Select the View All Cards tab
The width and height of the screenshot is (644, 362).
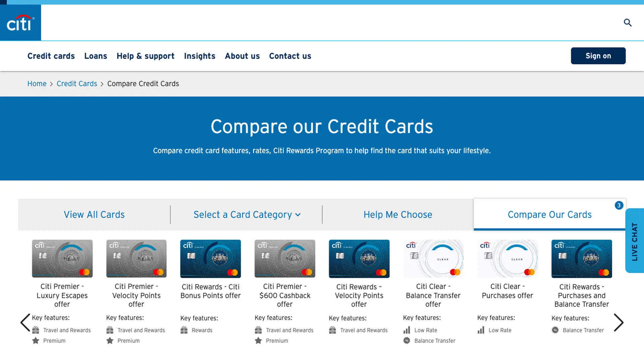pyautogui.click(x=94, y=215)
